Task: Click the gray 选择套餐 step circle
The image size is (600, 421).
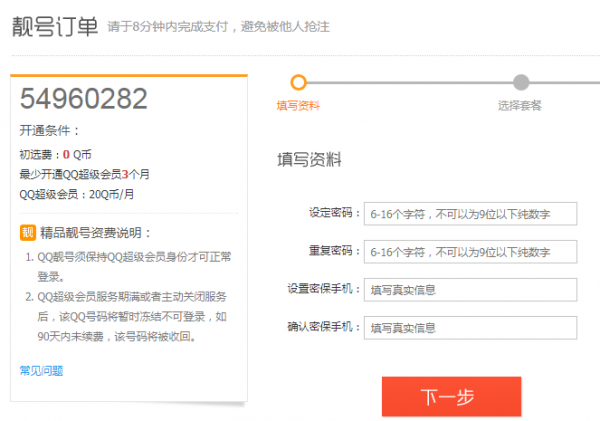Action: (x=521, y=82)
